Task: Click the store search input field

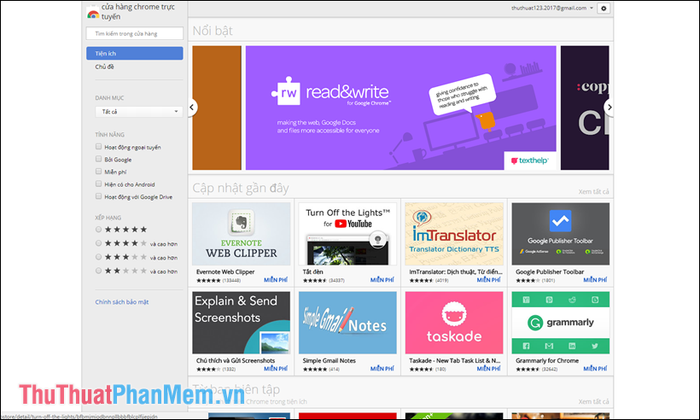Action: pos(134,33)
